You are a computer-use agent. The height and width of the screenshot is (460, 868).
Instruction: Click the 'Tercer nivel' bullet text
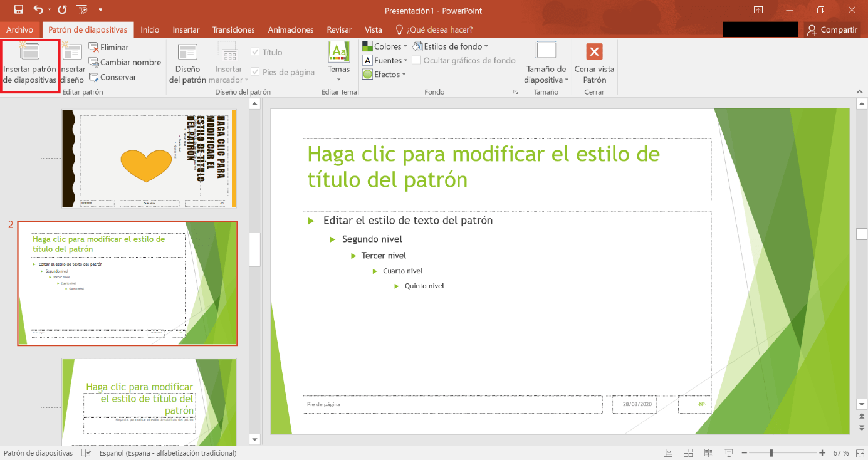[x=384, y=256]
